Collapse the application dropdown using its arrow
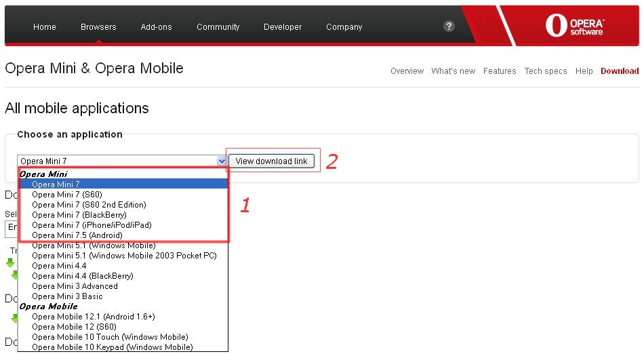 click(x=222, y=161)
